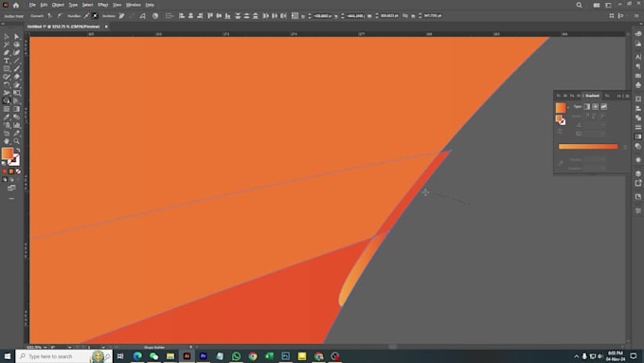Select the Scale tool
This screenshot has width=644, height=363.
pyautogui.click(x=16, y=84)
